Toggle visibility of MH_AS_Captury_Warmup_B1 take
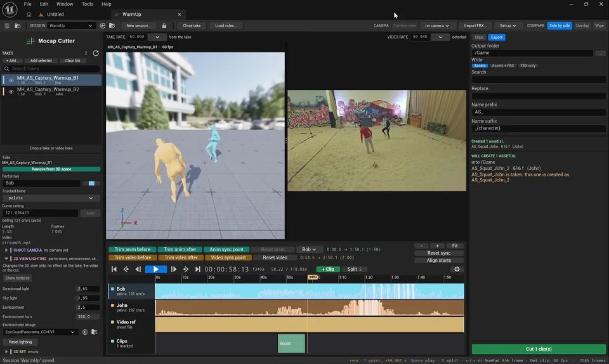This screenshot has width=609, height=364. 11,81
